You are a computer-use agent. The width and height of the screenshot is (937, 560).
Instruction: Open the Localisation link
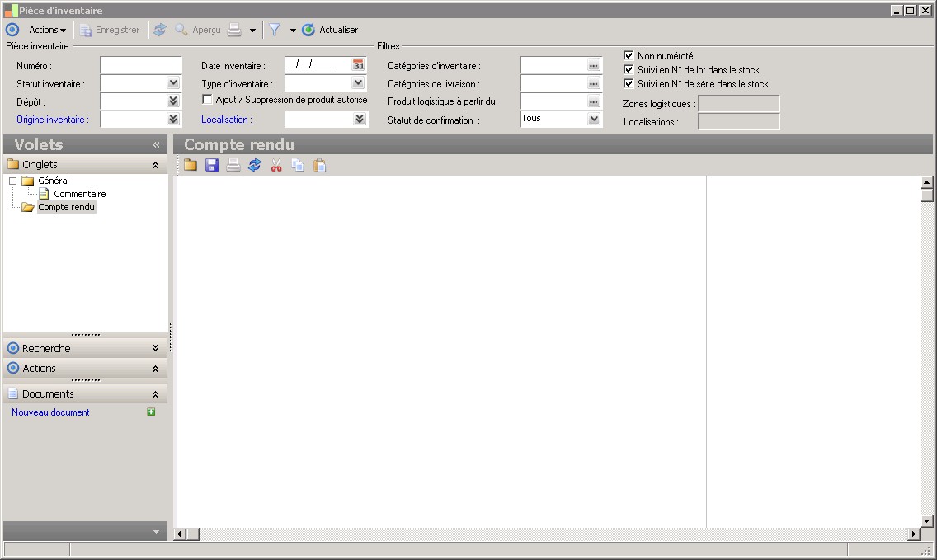pyautogui.click(x=227, y=120)
